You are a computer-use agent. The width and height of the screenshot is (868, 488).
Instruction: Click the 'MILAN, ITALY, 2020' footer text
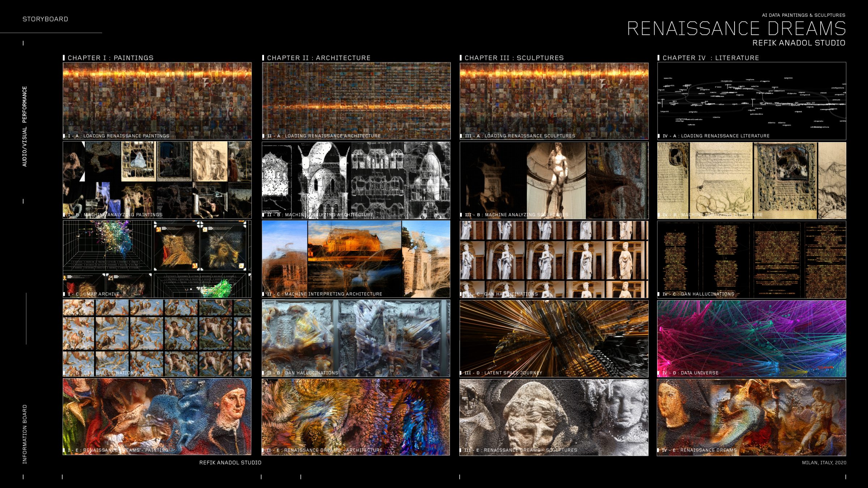[824, 463]
